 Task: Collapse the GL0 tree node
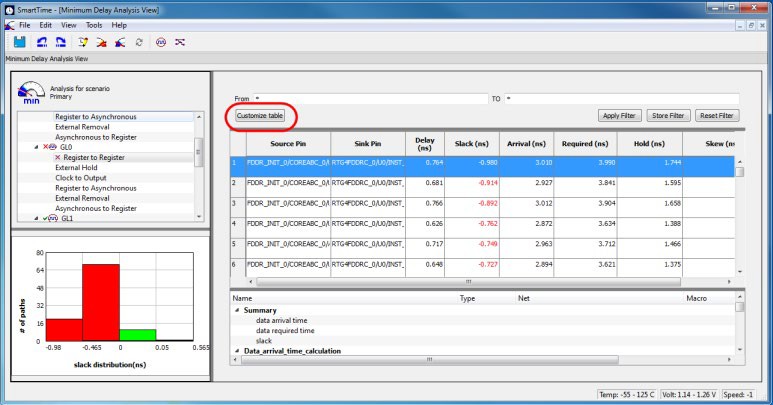(35, 148)
